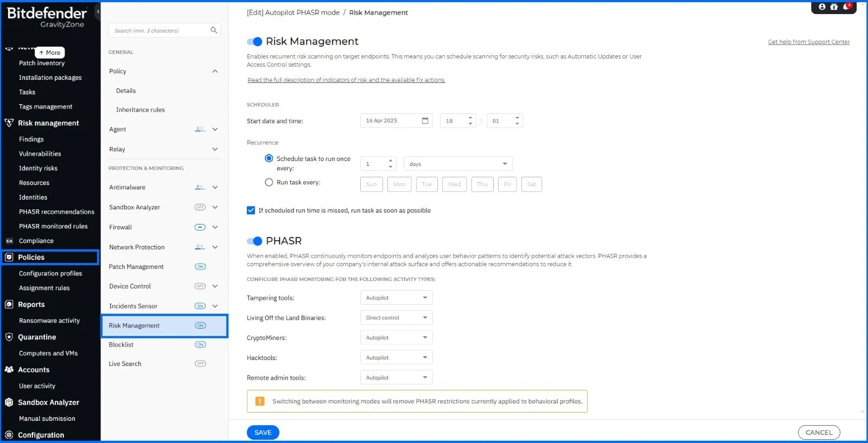Click the SAVE button
Viewport: 868px width, 443px height.
(x=263, y=432)
